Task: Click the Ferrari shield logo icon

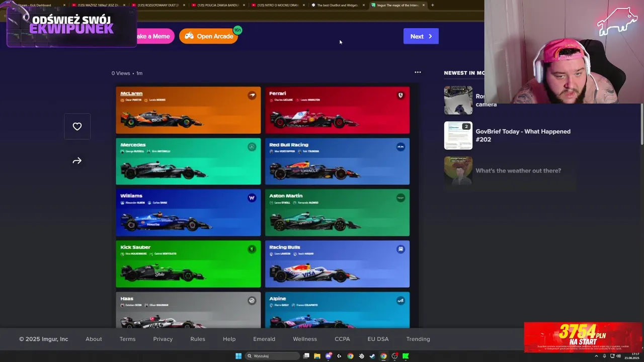Action: click(400, 95)
